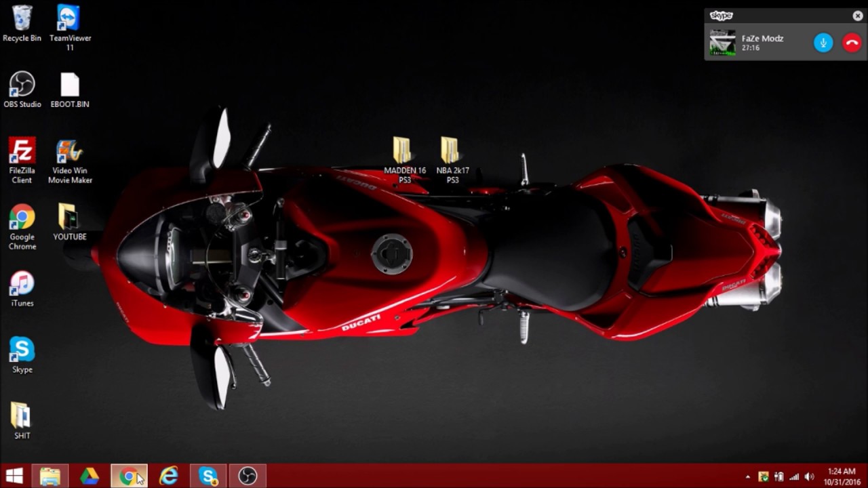Show hidden system tray icons
Viewport: 868px width, 488px height.
(748, 477)
